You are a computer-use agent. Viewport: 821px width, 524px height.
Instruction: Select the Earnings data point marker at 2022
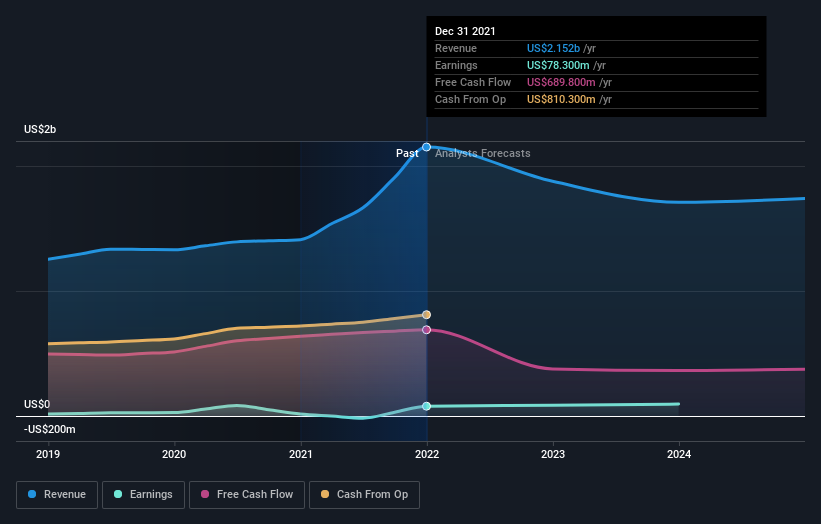coord(427,406)
